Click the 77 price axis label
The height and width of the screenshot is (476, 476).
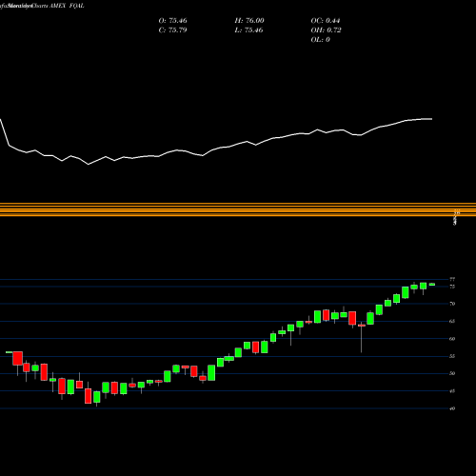click(x=452, y=279)
